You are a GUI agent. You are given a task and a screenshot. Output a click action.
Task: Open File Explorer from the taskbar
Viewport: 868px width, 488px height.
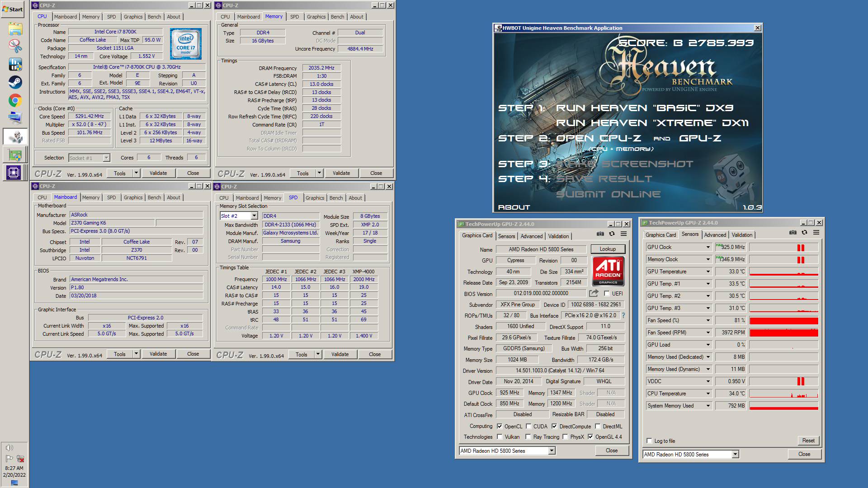coord(15,29)
